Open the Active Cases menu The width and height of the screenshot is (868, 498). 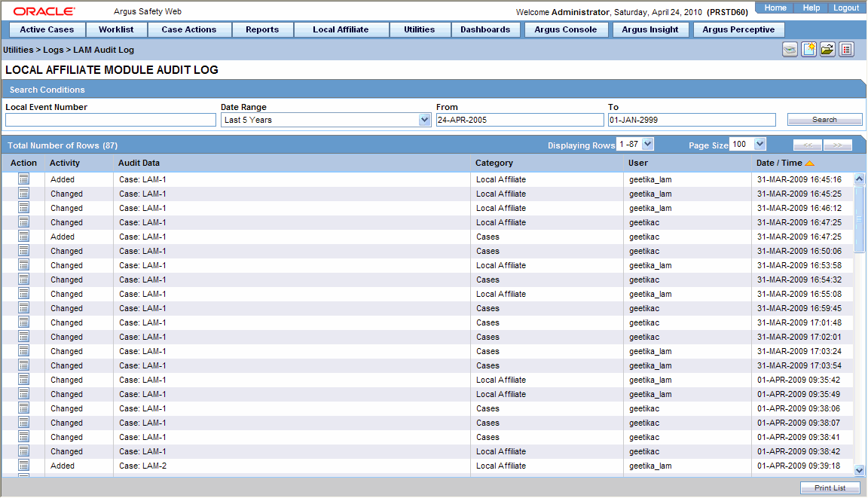tap(47, 29)
